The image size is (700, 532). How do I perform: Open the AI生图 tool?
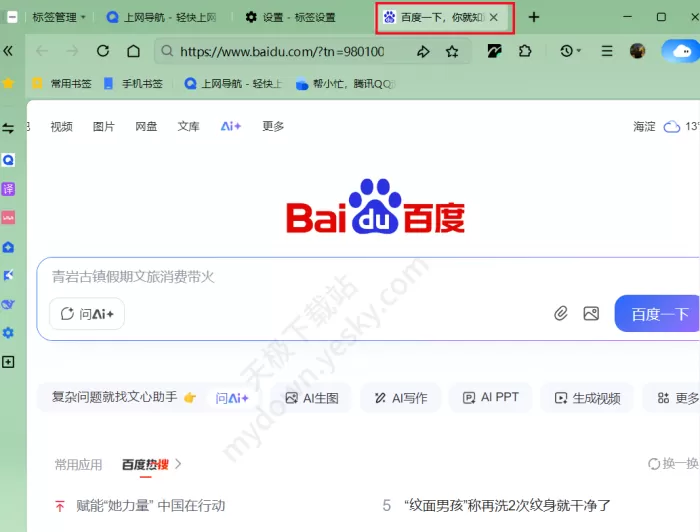(x=312, y=398)
